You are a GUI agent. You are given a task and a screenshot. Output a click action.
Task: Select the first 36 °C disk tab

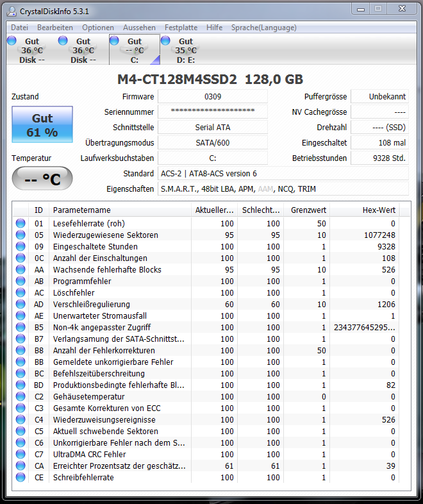click(x=32, y=50)
